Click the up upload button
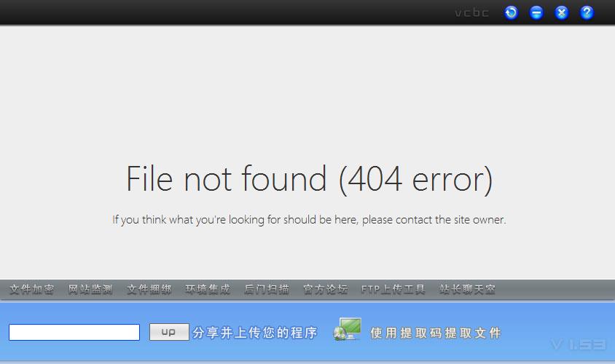The height and width of the screenshot is (364, 615). [169, 332]
